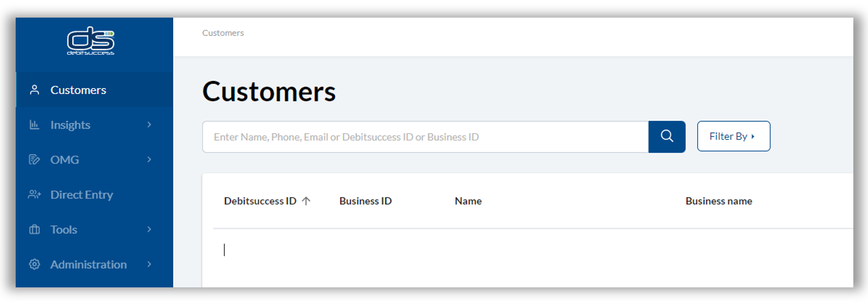Expand the Administration submenu chevron
The width and height of the screenshot is (868, 305).
pos(149,264)
